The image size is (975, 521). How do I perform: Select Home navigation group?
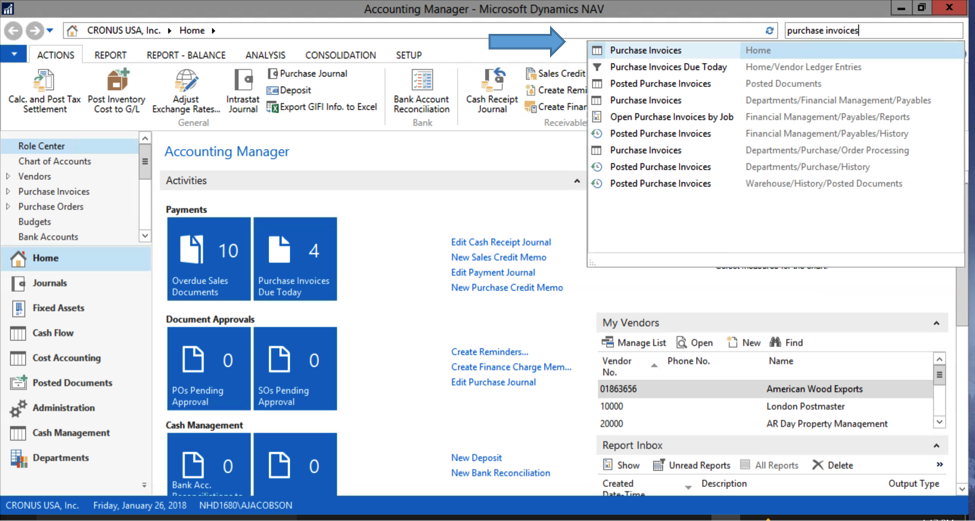pos(75,258)
